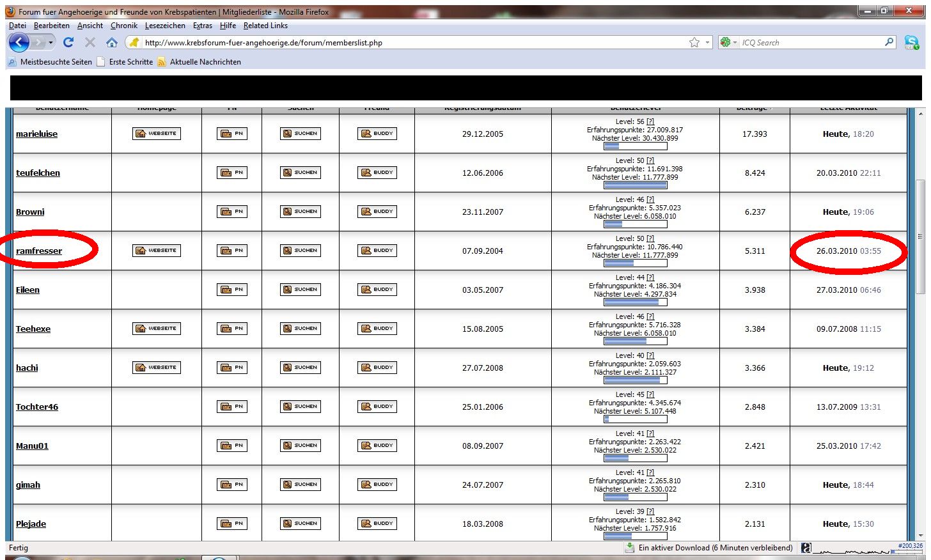Click Tochter46's experience progress bar
Viewport: 931px width, 560px height.
(x=636, y=419)
